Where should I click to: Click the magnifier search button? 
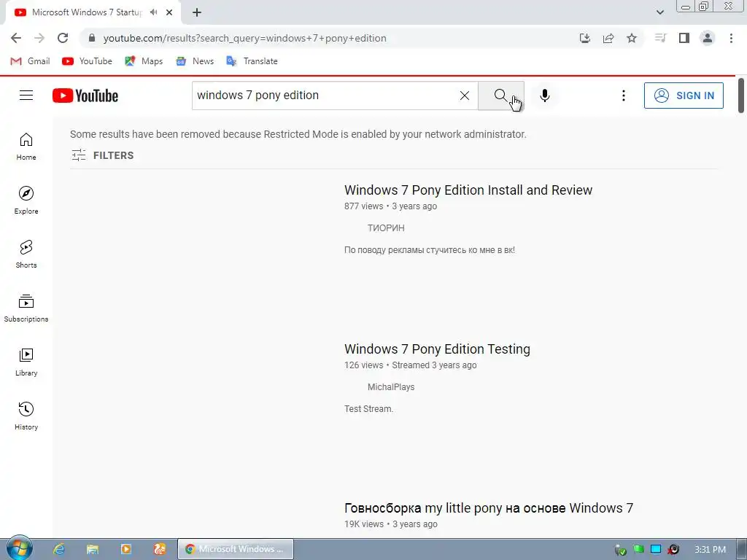(501, 96)
